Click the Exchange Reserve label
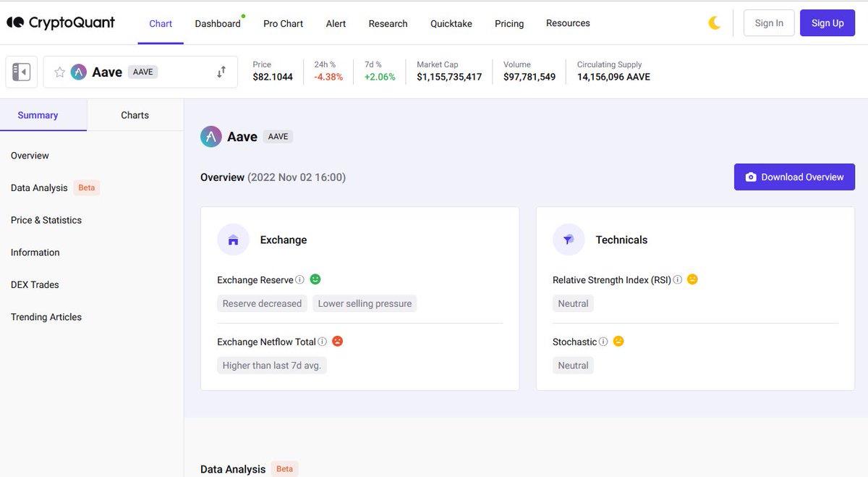 pos(255,279)
